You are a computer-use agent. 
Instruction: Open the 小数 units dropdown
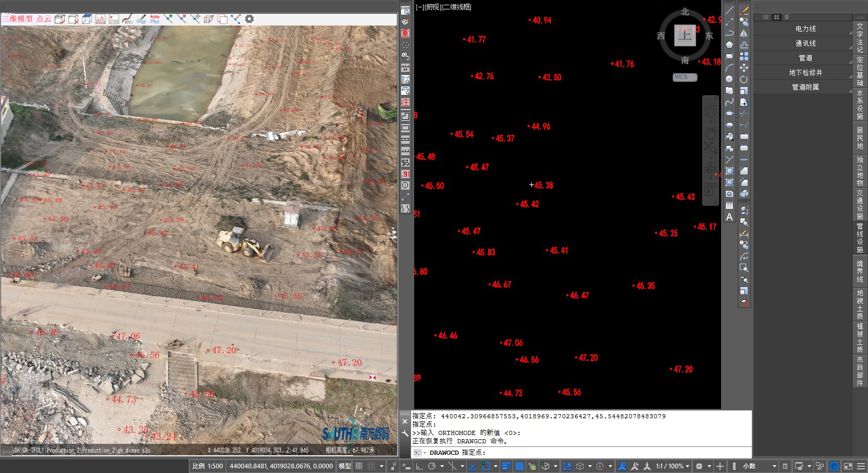pos(774,466)
